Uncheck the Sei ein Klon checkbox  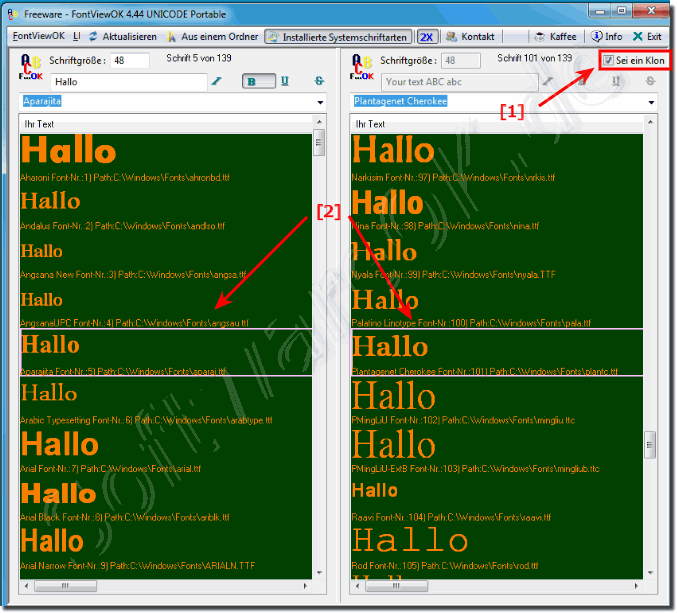[608, 60]
